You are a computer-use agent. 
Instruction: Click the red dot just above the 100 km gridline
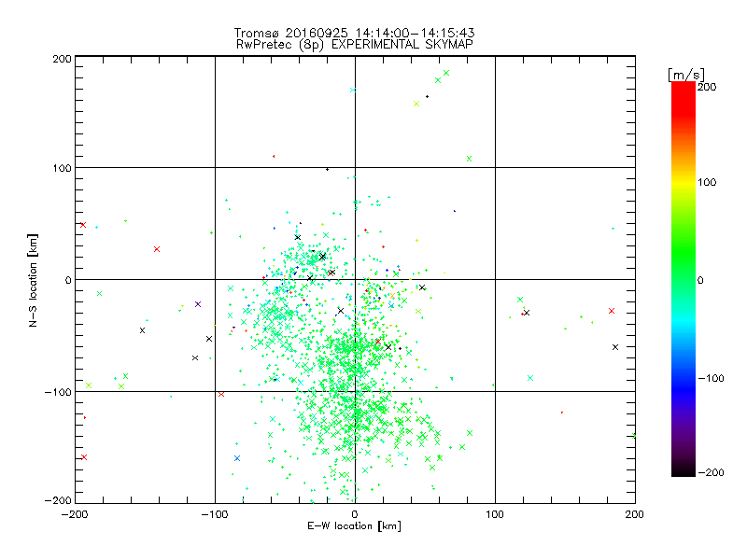[274, 156]
